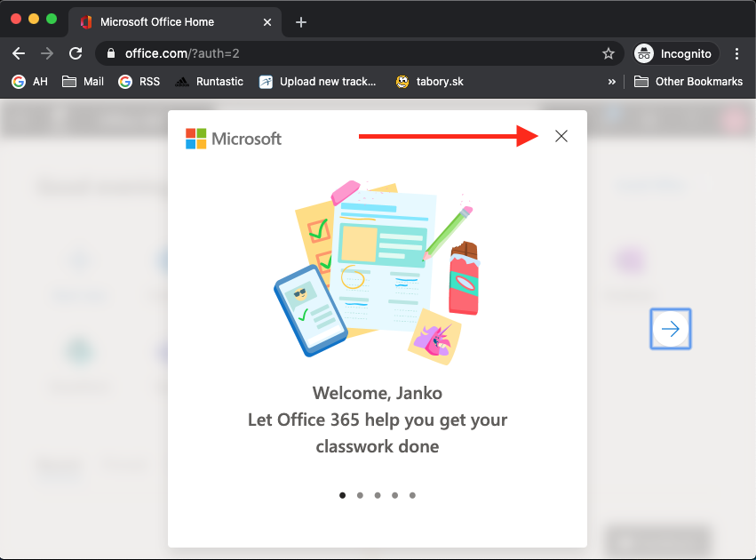This screenshot has height=560, width=756.
Task: Open a new browser tab
Action: 301,22
